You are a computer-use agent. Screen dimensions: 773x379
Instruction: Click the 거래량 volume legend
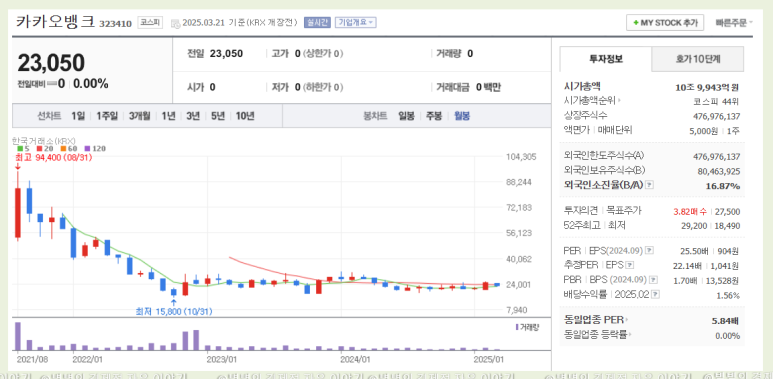click(x=528, y=327)
